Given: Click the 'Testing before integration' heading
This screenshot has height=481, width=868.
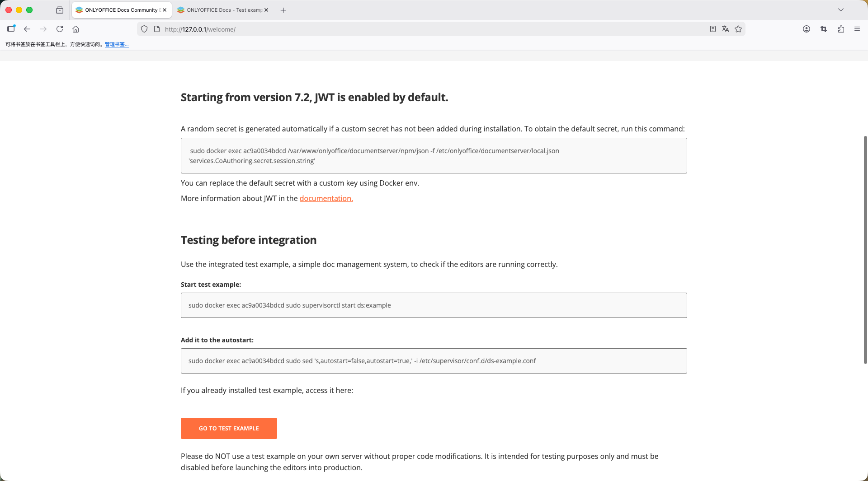Looking at the screenshot, I should coord(249,240).
